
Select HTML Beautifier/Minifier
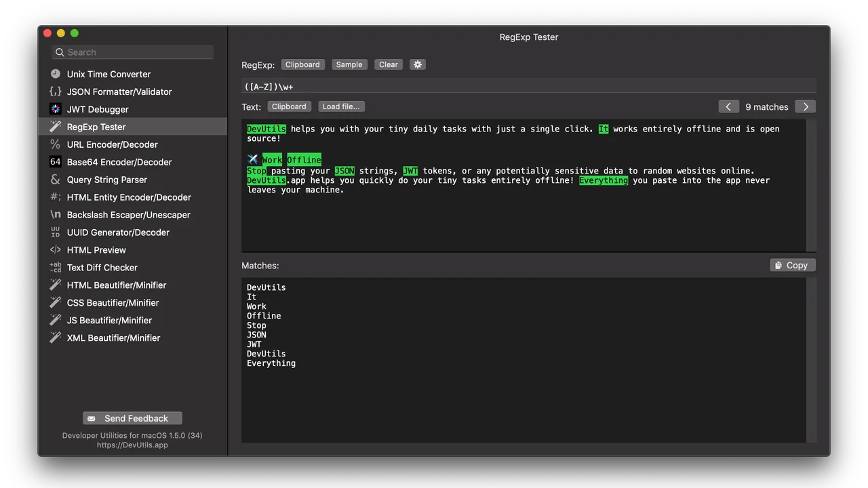(x=132, y=285)
